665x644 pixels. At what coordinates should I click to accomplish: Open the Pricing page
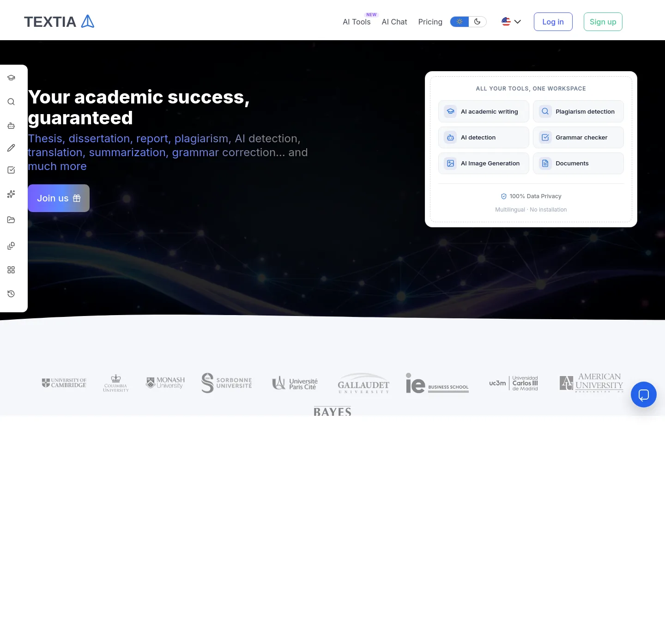[430, 22]
